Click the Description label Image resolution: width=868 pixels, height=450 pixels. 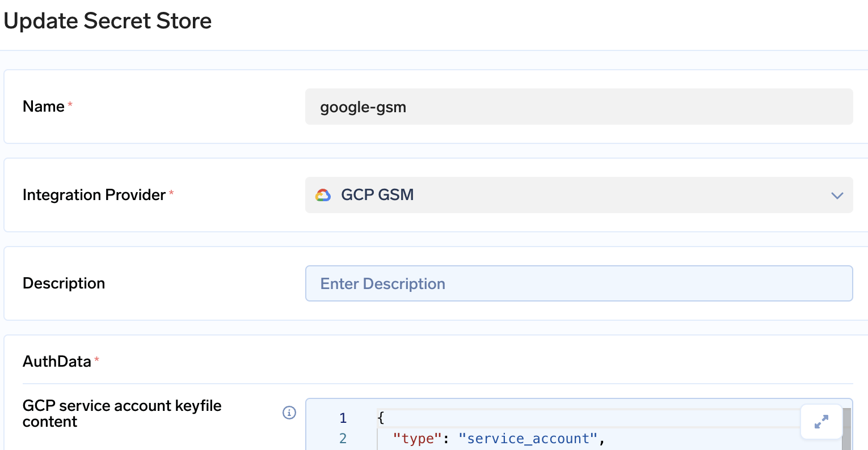pyautogui.click(x=64, y=283)
